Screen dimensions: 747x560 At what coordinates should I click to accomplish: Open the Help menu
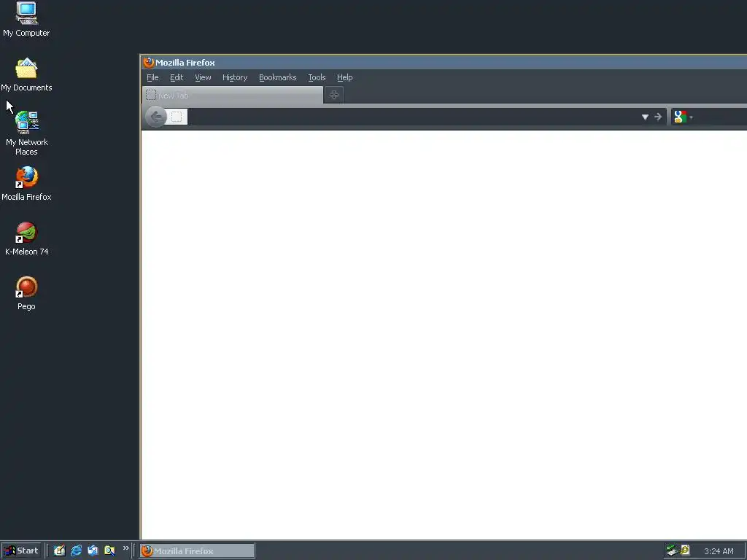345,77
